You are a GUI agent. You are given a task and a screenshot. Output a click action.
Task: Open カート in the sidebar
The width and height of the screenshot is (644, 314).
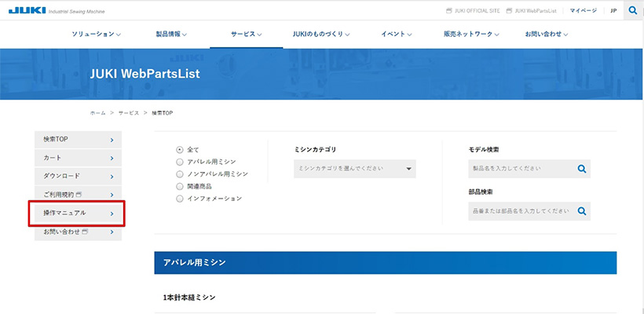78,158
